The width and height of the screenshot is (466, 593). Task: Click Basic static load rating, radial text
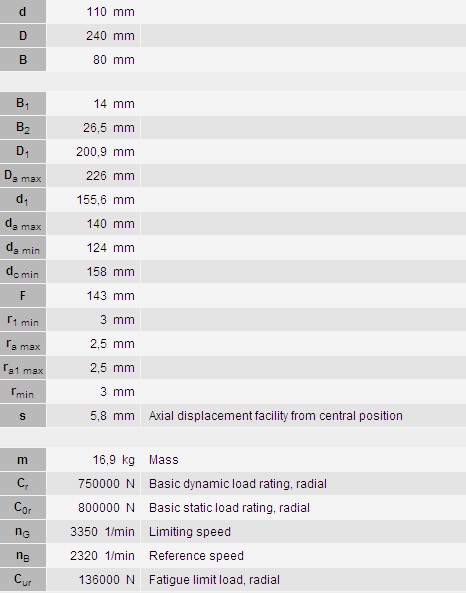click(229, 508)
